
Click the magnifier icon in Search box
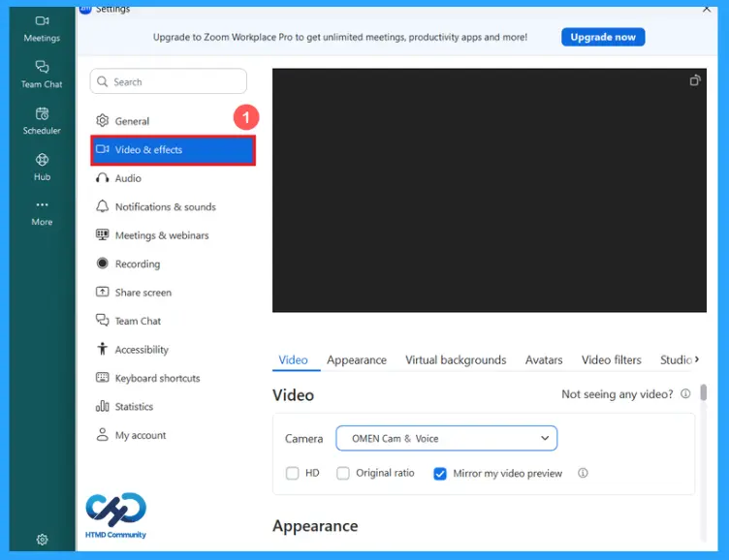click(103, 81)
